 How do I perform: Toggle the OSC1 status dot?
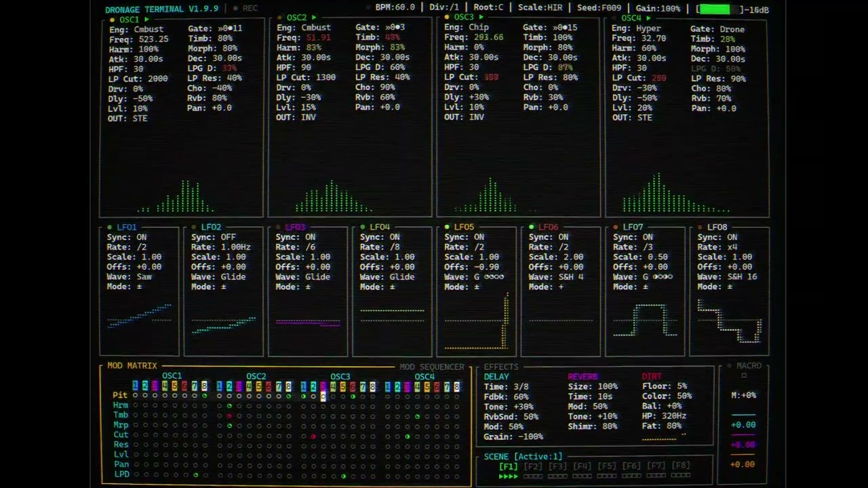click(x=113, y=20)
